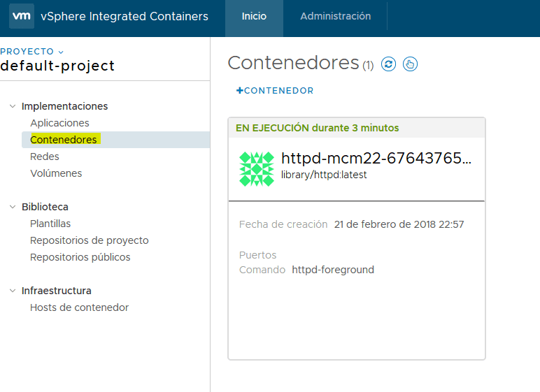Screen dimensions: 540x392
Task: Switch to the Inicio tab
Action: click(x=254, y=16)
